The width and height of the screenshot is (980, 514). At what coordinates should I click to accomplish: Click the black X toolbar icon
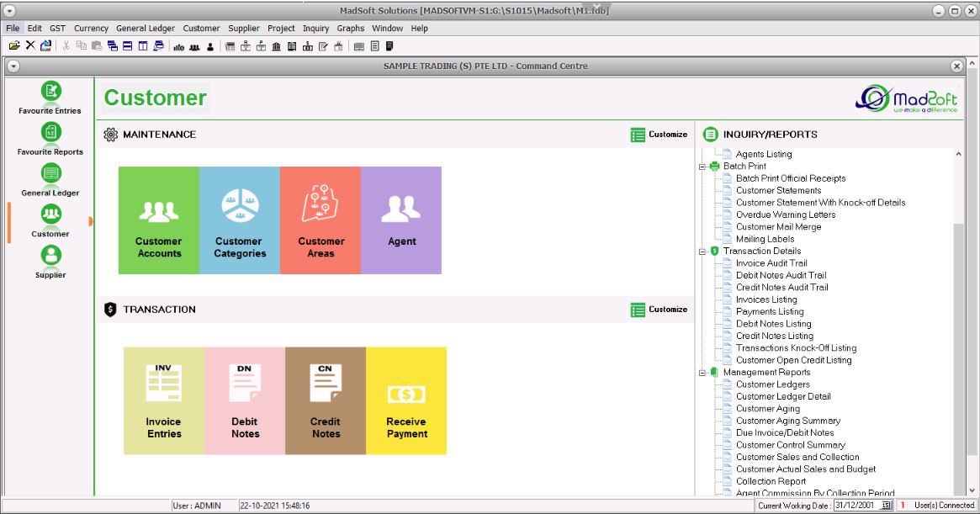[30, 45]
